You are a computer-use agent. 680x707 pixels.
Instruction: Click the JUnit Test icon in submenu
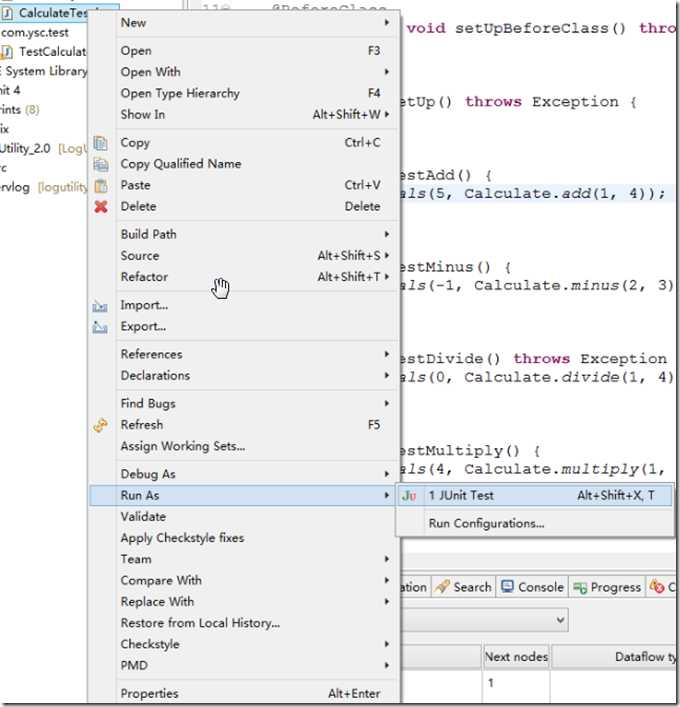pyautogui.click(x=409, y=495)
